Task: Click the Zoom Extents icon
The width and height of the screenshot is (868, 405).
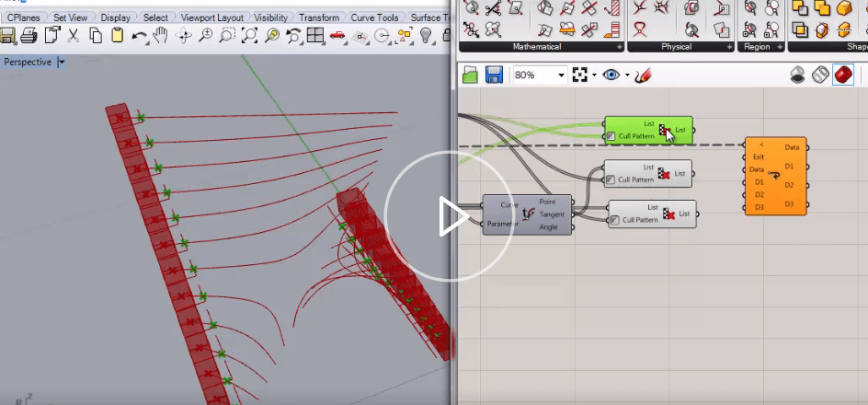Action: click(249, 36)
